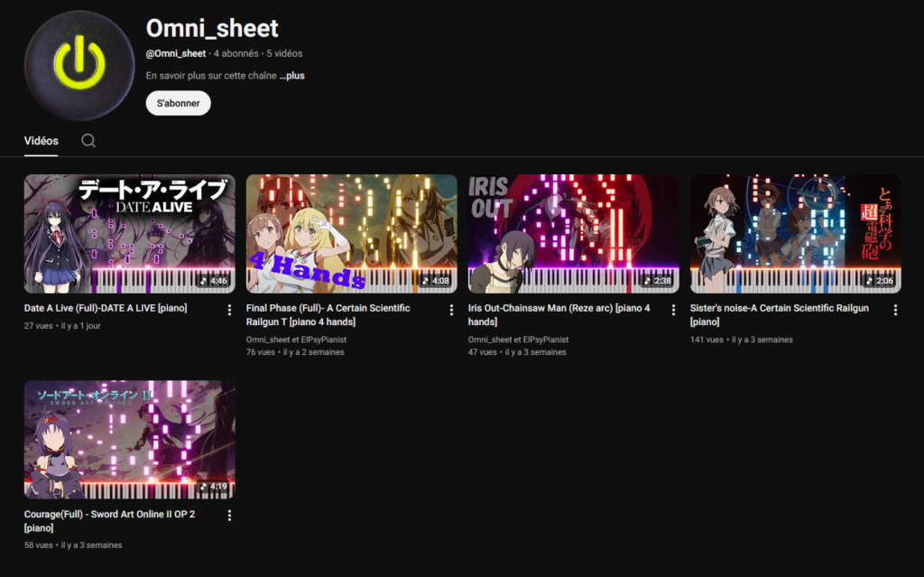Screen dimensions: 924x577
Task: Click title Date A Live (Full)-DATE A LIVE [piano]
Action: [x=106, y=308]
